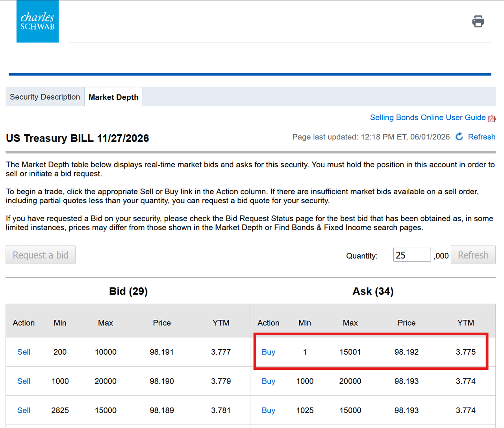Click the Ask (34) heading
The width and height of the screenshot is (504, 428).
(x=373, y=291)
